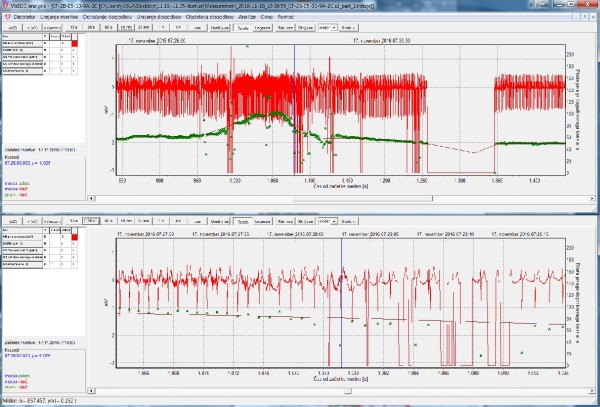Image resolution: width=600 pixels, height=407 pixels.
Task: Click the app icon in title bar
Action: point(6,6)
